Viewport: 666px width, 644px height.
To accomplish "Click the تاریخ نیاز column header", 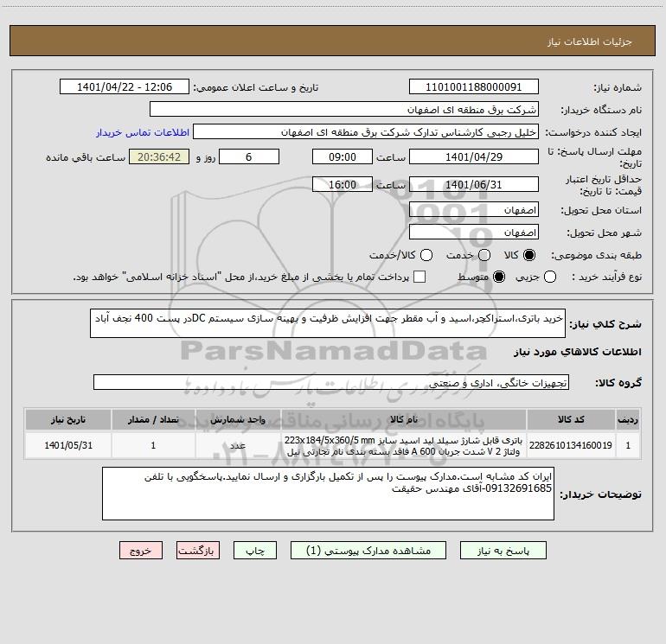I will pyautogui.click(x=68, y=419).
